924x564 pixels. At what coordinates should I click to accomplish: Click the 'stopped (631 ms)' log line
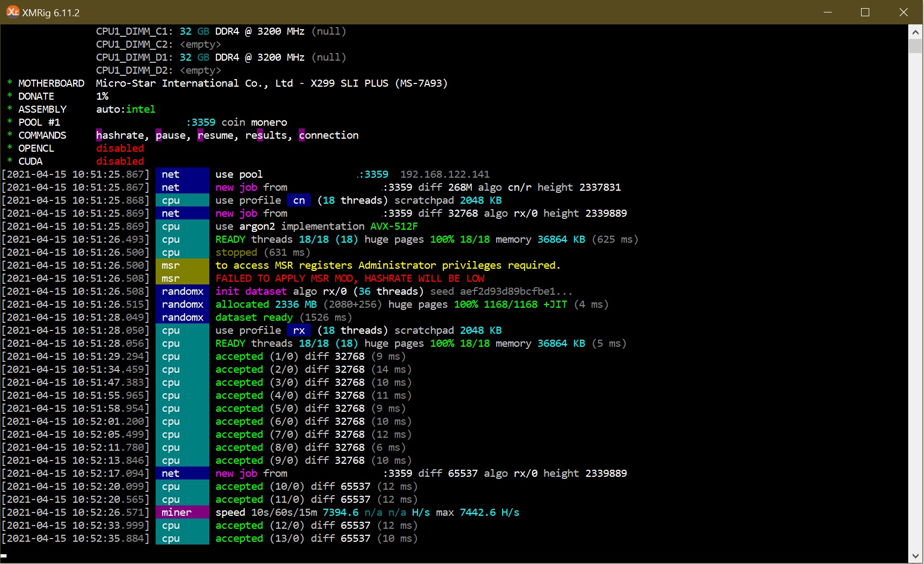(263, 252)
